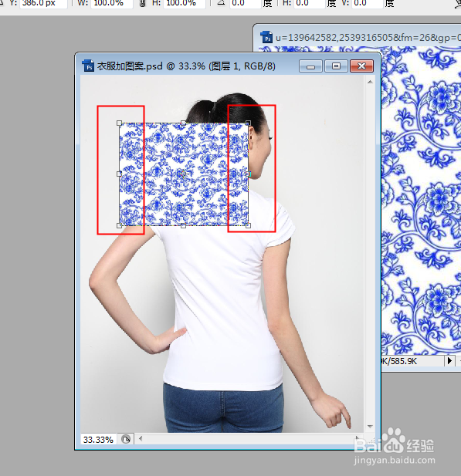Click the left-middle transform handle of the pattern
This screenshot has width=461, height=476.
(x=119, y=174)
